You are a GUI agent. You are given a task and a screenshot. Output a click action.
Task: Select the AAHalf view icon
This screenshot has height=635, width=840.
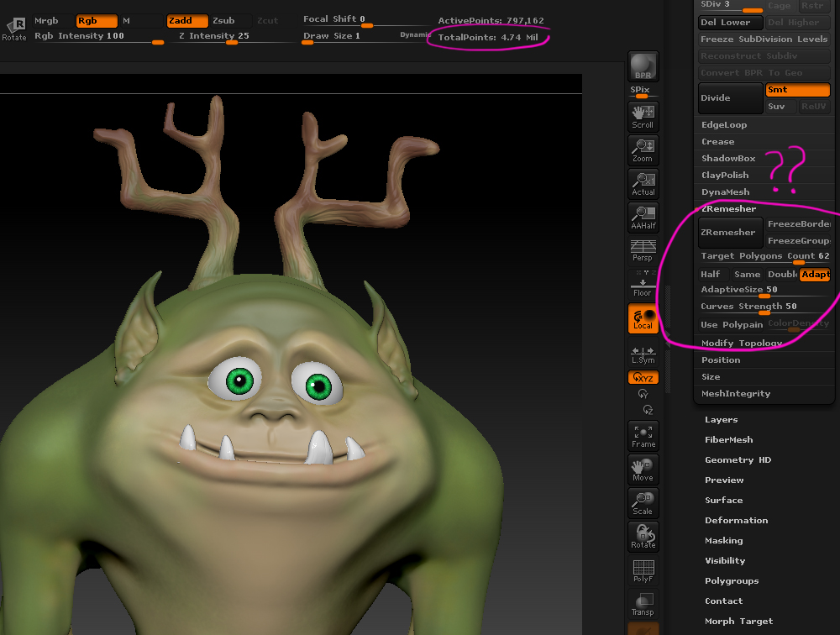643,218
